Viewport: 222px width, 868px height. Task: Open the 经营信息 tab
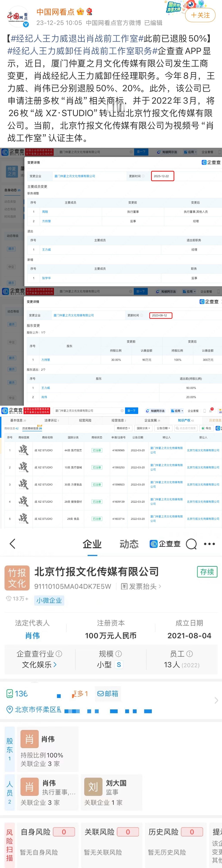pos(119,420)
